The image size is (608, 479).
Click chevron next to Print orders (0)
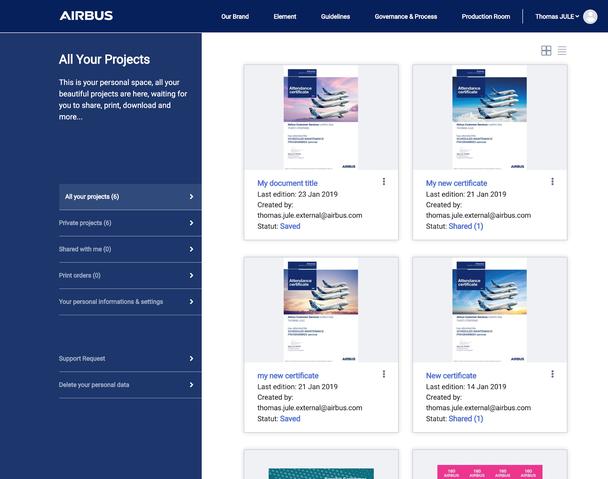tap(191, 275)
